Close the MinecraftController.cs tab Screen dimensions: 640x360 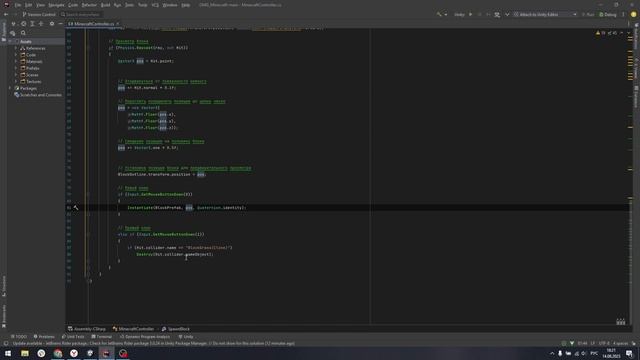click(x=118, y=24)
